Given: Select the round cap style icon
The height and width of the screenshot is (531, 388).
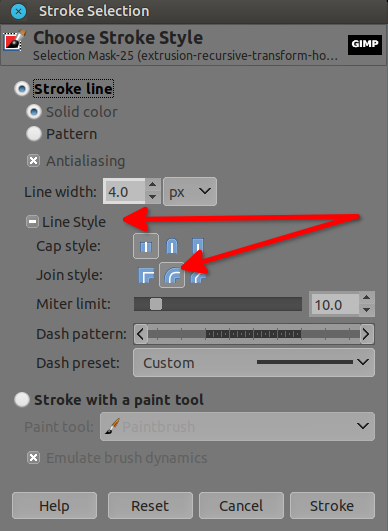Looking at the screenshot, I should click(x=172, y=246).
